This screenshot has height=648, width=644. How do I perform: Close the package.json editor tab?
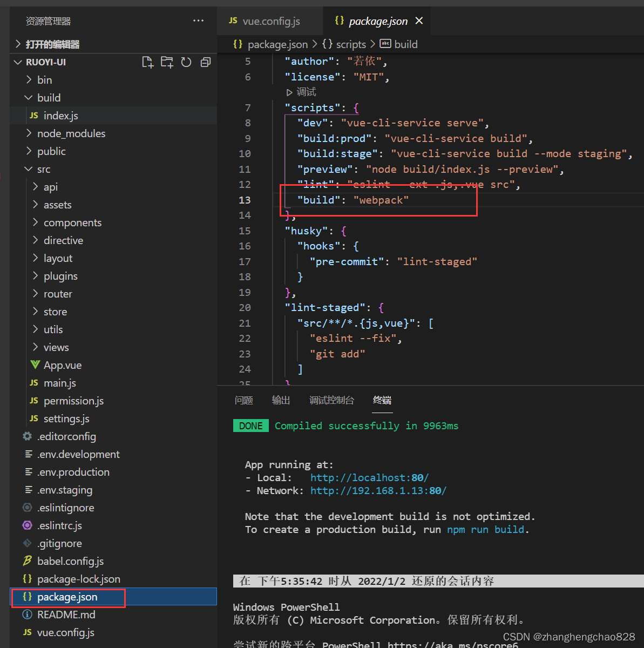pyautogui.click(x=419, y=21)
